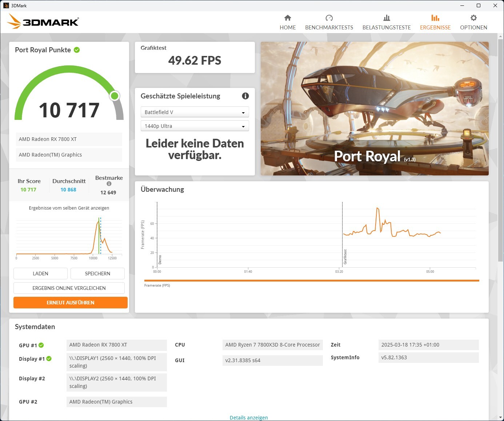Click Zeit value 2025-03-18 17:35
The height and width of the screenshot is (421, 504).
(x=429, y=345)
